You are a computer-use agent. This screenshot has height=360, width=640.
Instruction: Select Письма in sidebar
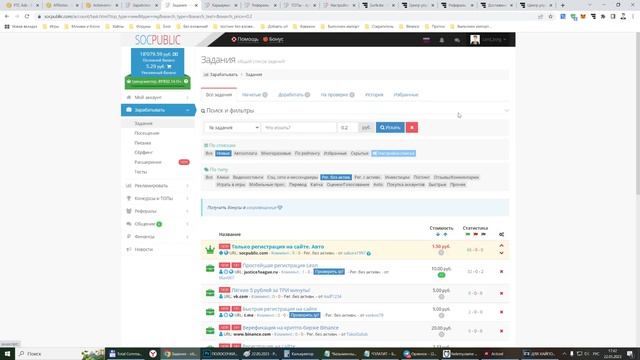coord(142,143)
